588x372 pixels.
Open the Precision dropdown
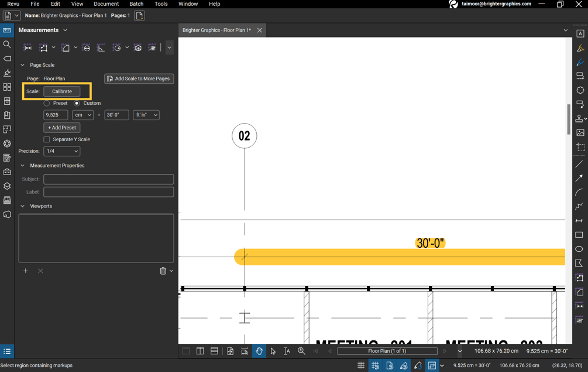pos(61,151)
